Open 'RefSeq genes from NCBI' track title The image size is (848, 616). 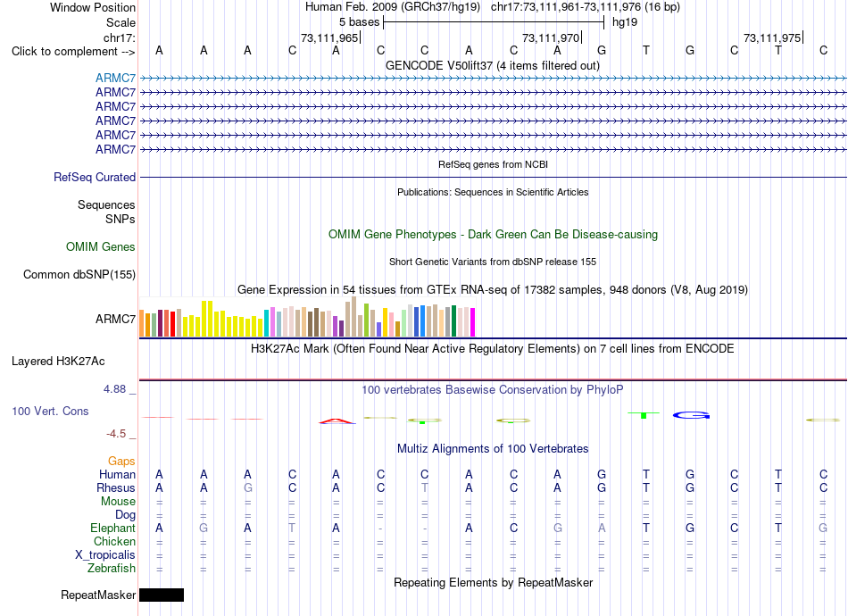(493, 164)
